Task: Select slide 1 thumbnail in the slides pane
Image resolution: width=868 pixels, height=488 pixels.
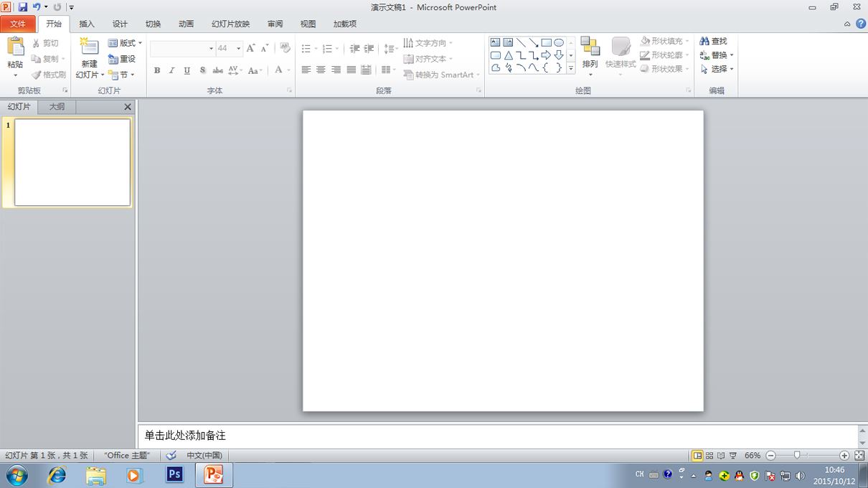Action: click(x=72, y=162)
